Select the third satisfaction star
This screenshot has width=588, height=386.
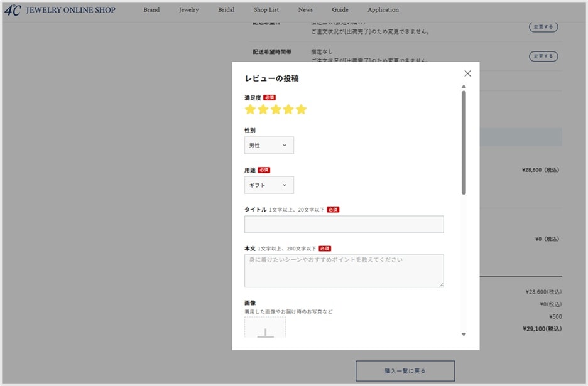tap(276, 109)
